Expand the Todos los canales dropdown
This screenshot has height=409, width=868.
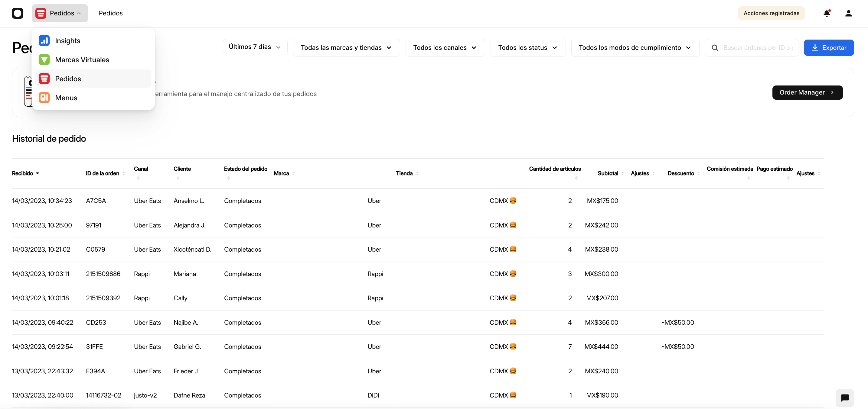coord(445,47)
